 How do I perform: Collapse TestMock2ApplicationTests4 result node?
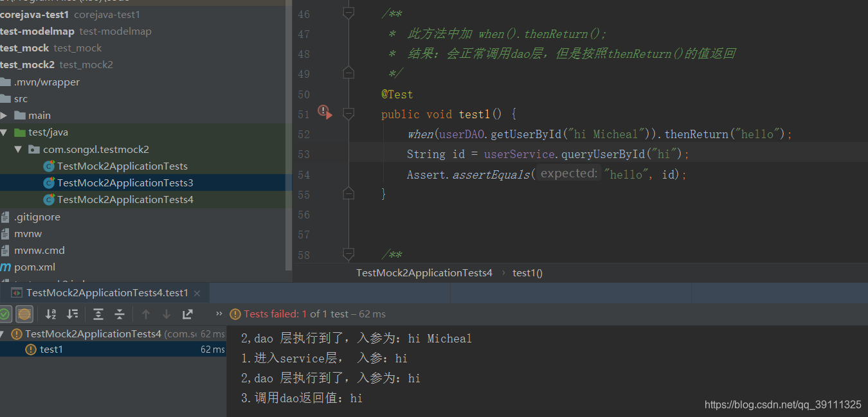pyautogui.click(x=3, y=334)
